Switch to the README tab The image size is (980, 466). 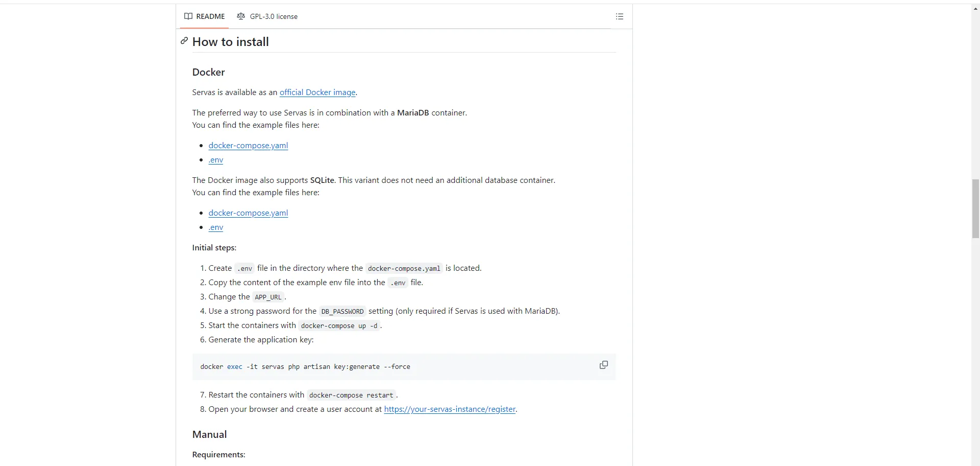point(205,16)
